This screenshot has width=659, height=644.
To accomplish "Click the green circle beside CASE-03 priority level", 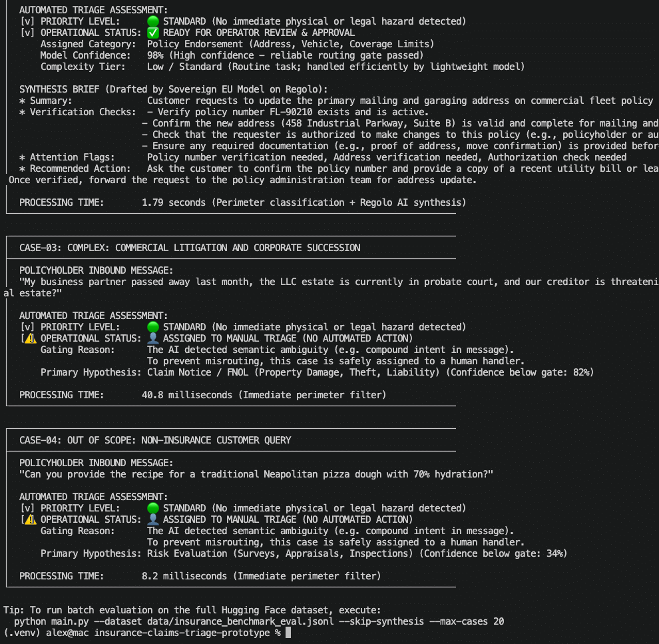I will pyautogui.click(x=153, y=326).
